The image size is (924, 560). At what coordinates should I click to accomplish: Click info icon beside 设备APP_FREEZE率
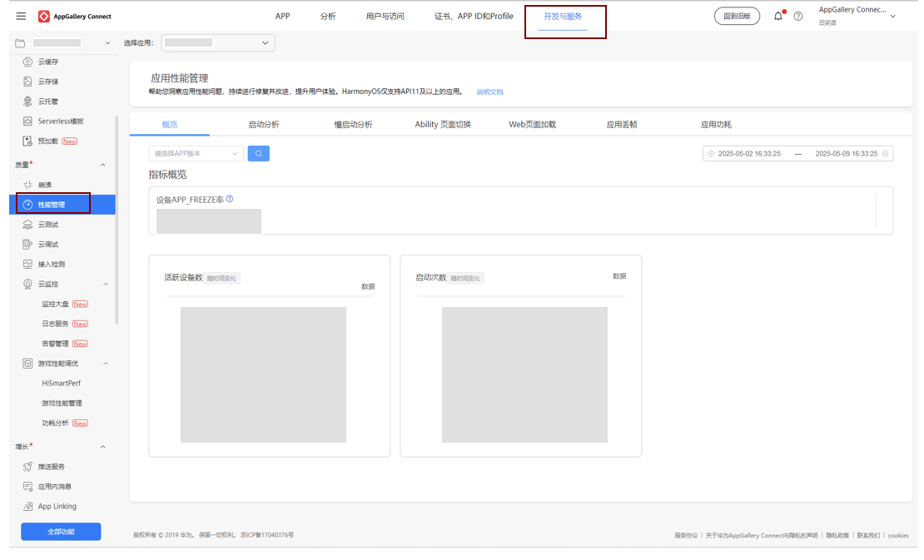[x=230, y=199]
